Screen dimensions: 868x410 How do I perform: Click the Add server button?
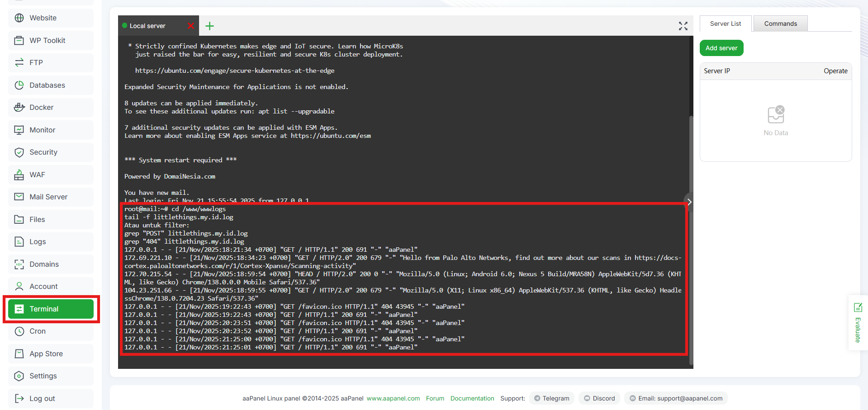tap(721, 48)
